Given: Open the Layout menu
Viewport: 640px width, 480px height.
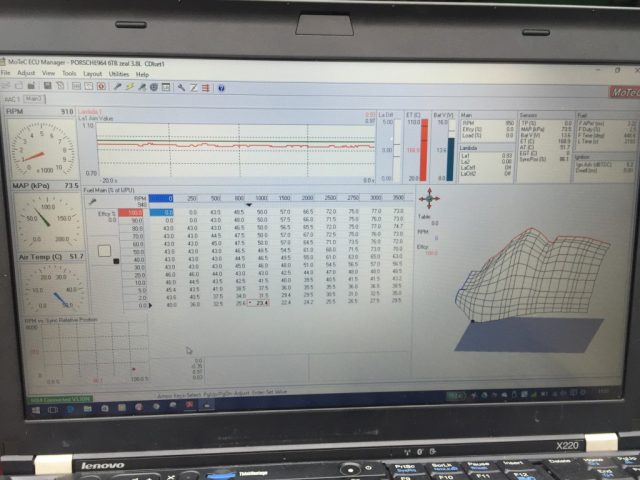Looking at the screenshot, I should 92,74.
